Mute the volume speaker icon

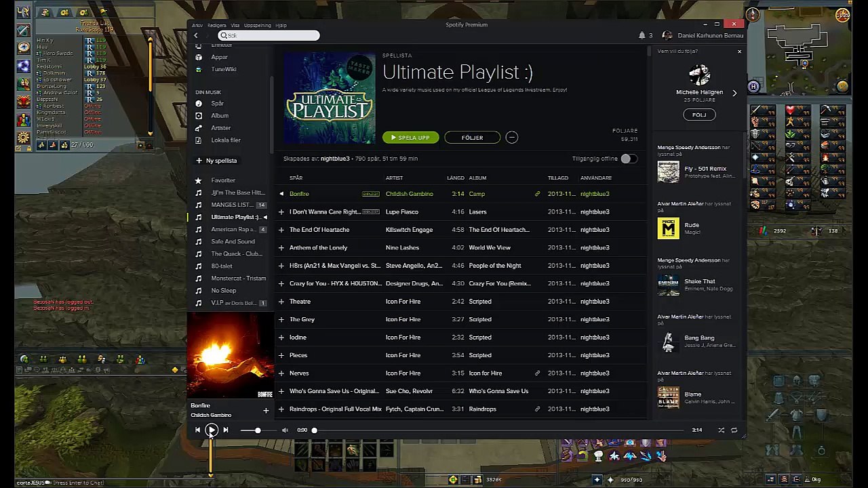[285, 430]
